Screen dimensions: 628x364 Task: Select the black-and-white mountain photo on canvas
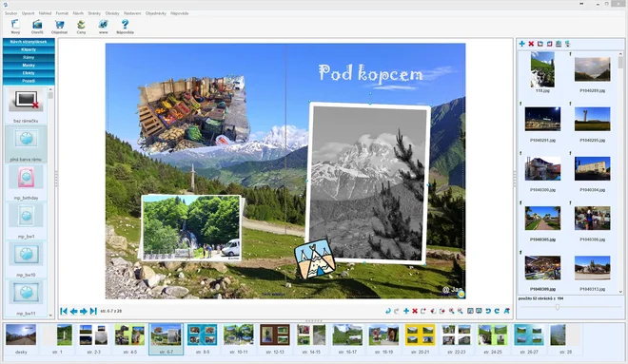pyautogui.click(x=367, y=182)
